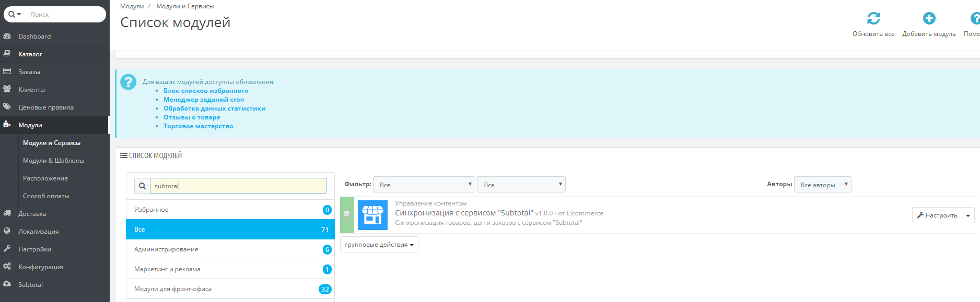The height and width of the screenshot is (302, 980).
Task: Select the Администрирование category row
Action: (230, 249)
